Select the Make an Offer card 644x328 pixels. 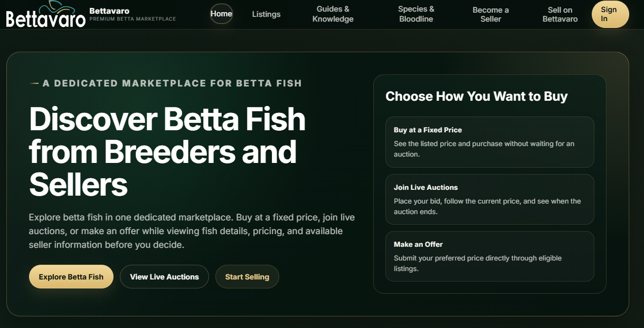[490, 256]
